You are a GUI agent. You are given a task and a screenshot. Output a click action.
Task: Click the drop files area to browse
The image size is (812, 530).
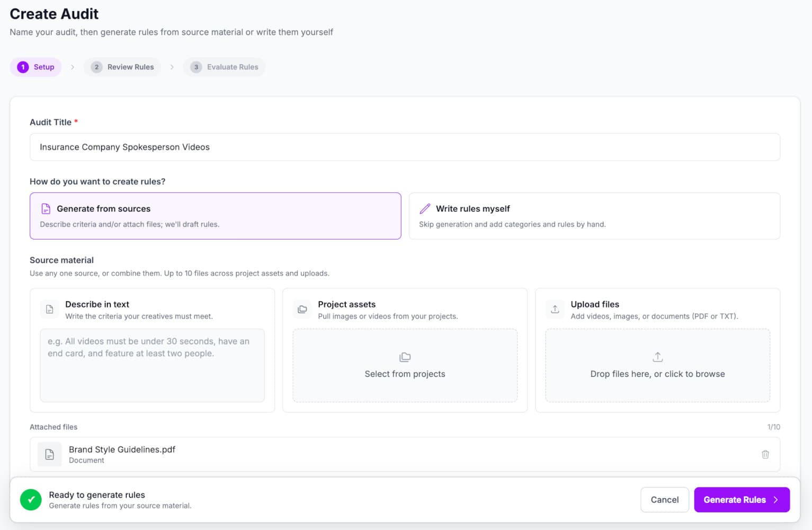(x=658, y=365)
